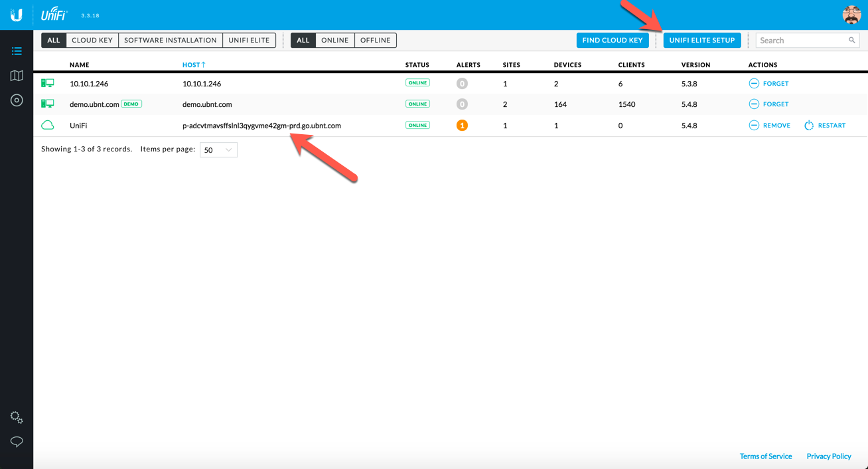Click the Ubiquiti U logo icon

tap(17, 15)
